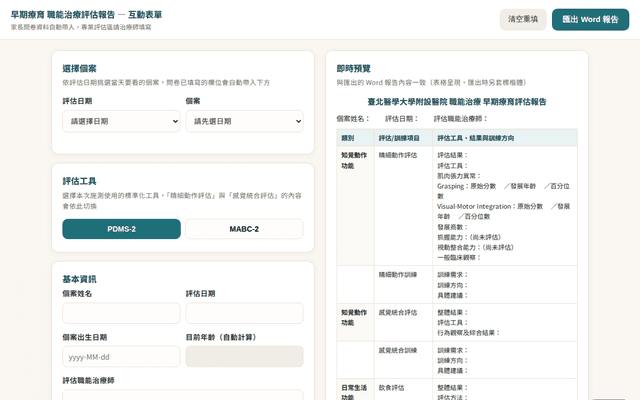Click the 即時預覽 panel heading
Screen dimensions: 640x400
click(353, 68)
